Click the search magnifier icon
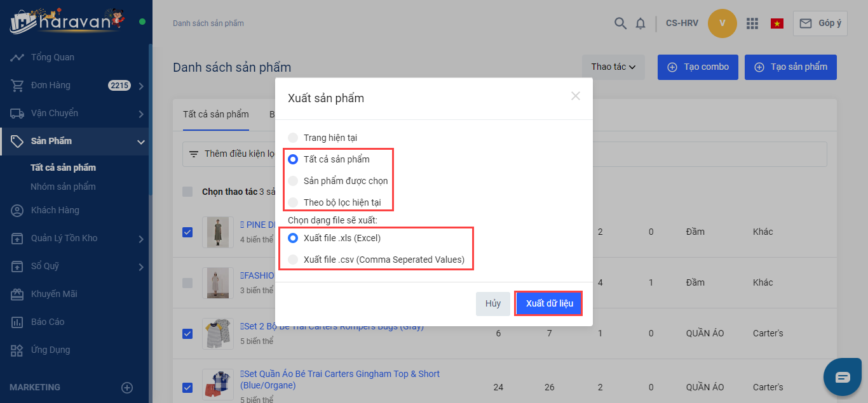This screenshot has width=868, height=403. (620, 23)
